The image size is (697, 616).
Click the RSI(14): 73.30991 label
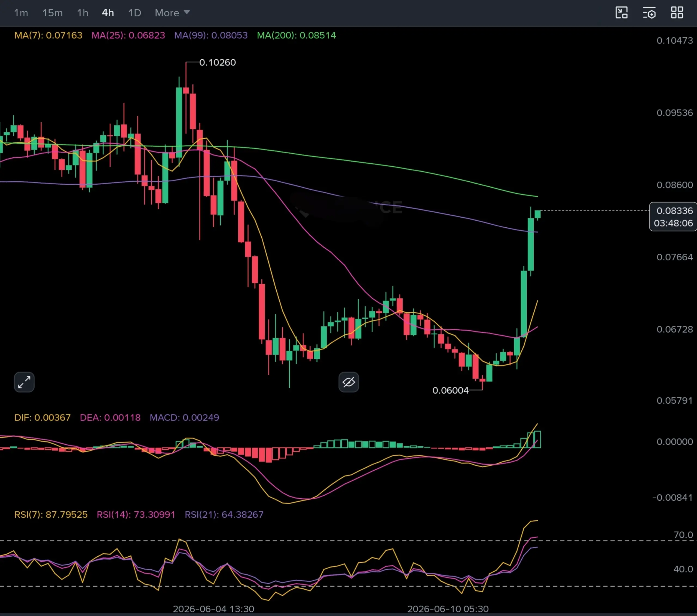click(x=136, y=514)
